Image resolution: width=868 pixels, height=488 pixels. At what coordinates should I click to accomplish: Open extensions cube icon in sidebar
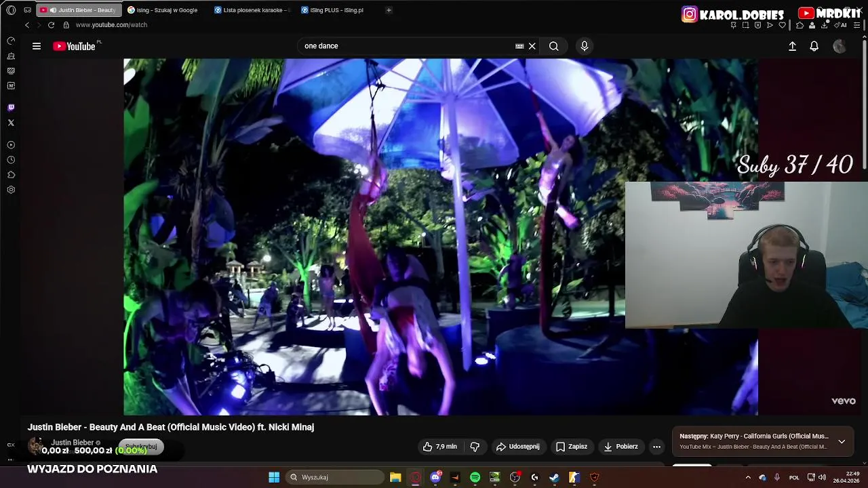coord(11,175)
